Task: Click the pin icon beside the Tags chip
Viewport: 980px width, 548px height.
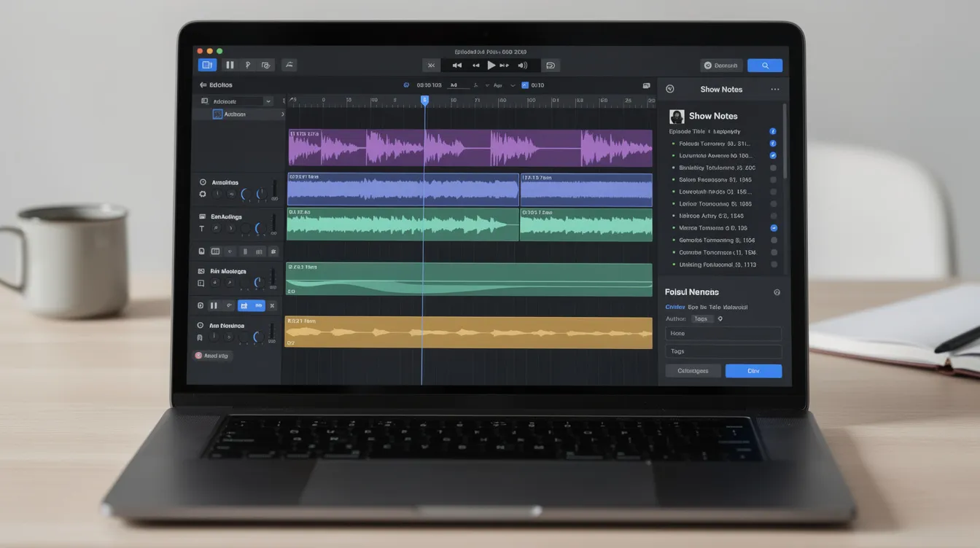Action: pos(720,318)
